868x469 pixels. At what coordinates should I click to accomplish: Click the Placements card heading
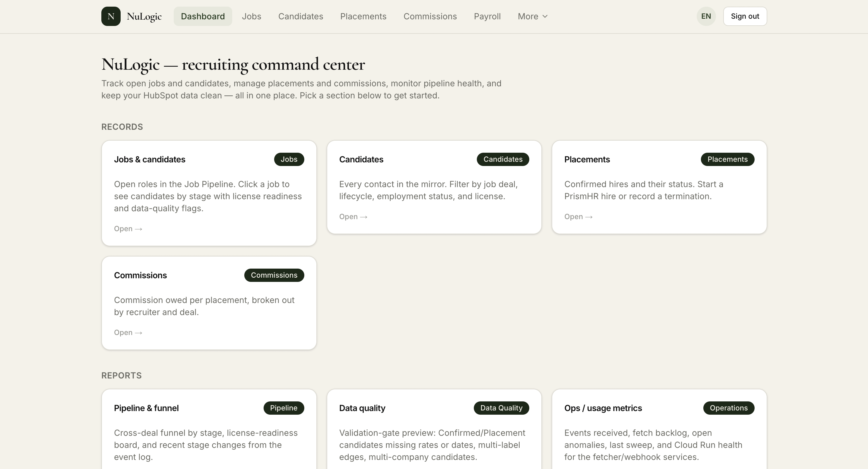pos(587,159)
